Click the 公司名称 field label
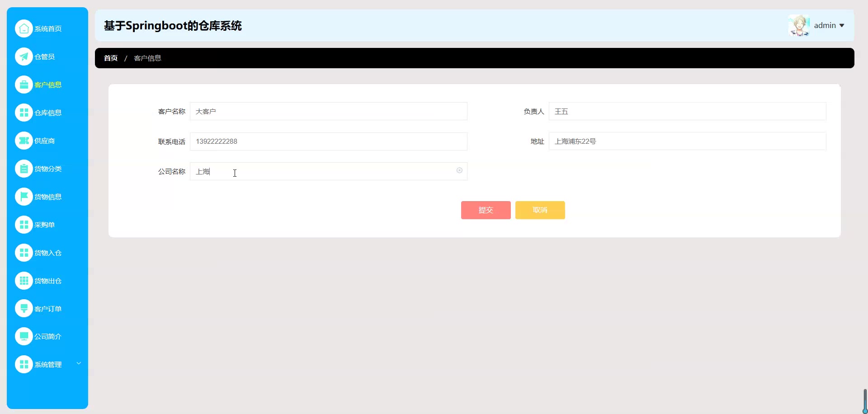The image size is (868, 414). (x=172, y=171)
